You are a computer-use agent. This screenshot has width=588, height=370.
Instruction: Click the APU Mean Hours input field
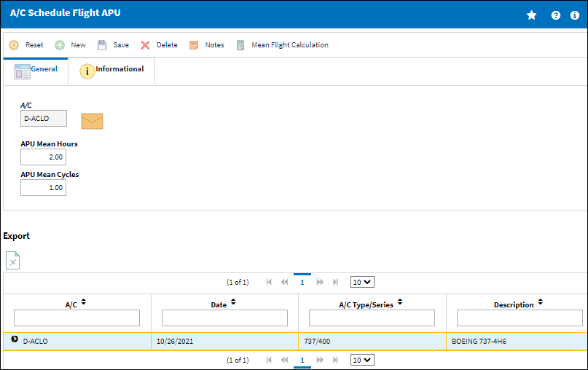(43, 157)
